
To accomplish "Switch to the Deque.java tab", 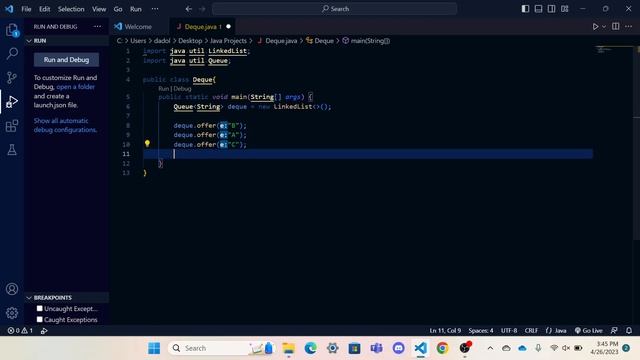I will pos(203,27).
